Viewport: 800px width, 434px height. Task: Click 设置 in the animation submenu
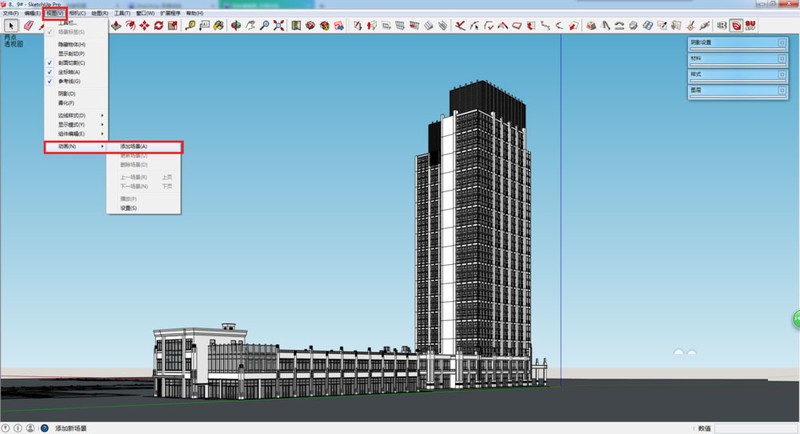[128, 208]
